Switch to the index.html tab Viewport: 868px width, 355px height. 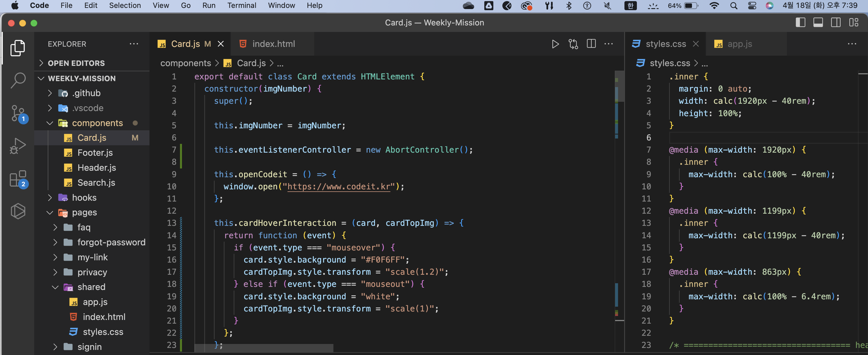tap(273, 44)
